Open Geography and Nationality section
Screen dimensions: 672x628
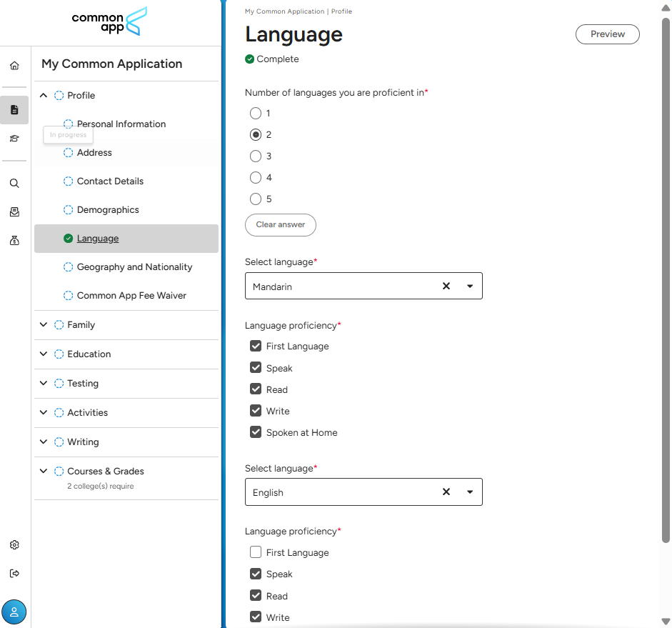pos(134,267)
